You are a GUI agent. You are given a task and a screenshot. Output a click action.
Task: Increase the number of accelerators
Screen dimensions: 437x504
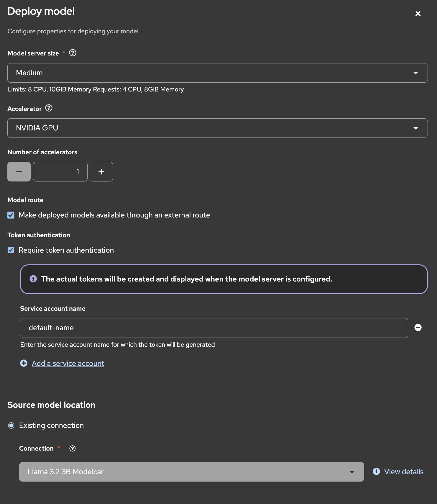pos(101,172)
